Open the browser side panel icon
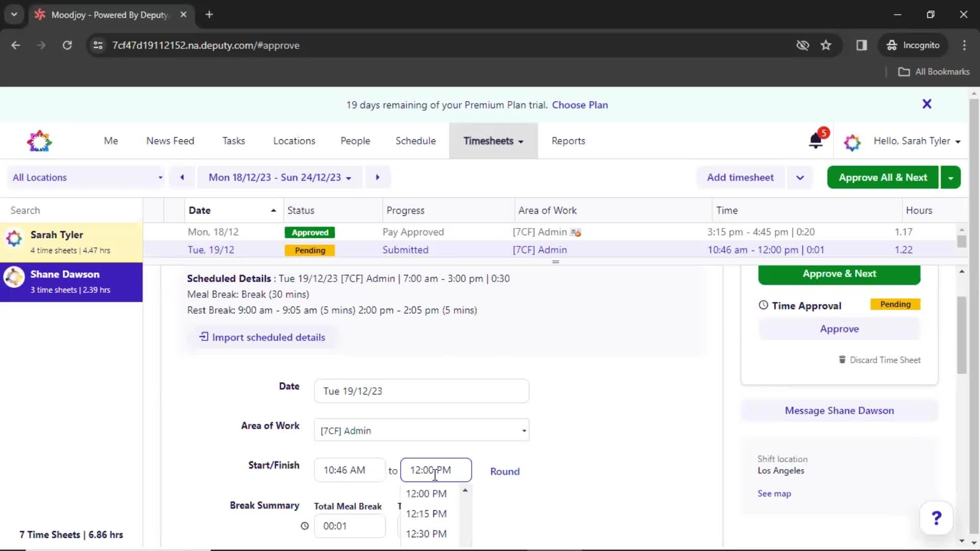Screen dimensions: 980x551 coord(862,45)
